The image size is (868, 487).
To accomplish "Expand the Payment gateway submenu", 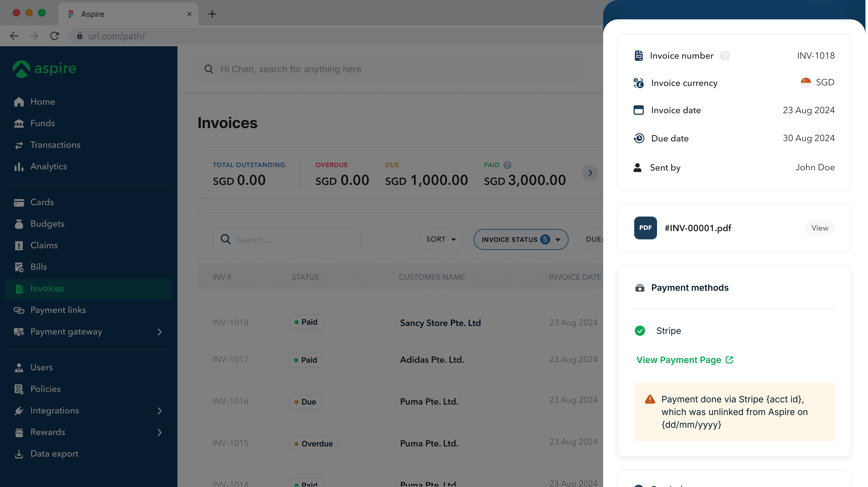I will click(x=159, y=331).
